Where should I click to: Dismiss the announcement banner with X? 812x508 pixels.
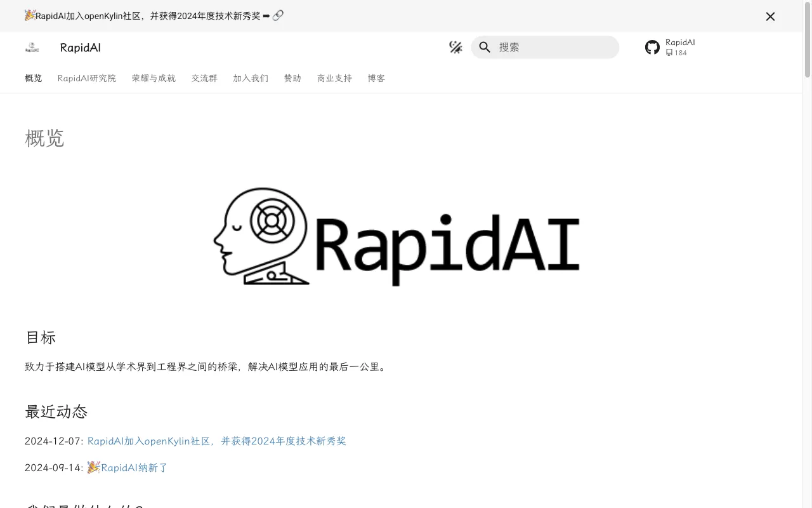(770, 17)
